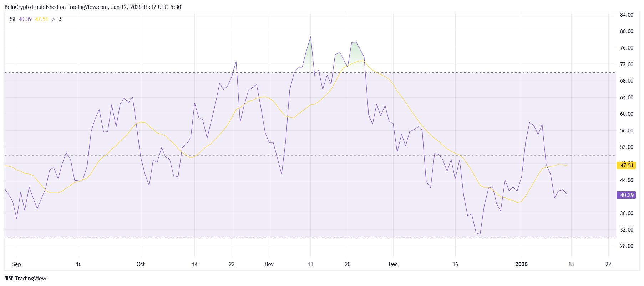
Task: Click the 13 date label on time axis
Action: pyautogui.click(x=571, y=264)
